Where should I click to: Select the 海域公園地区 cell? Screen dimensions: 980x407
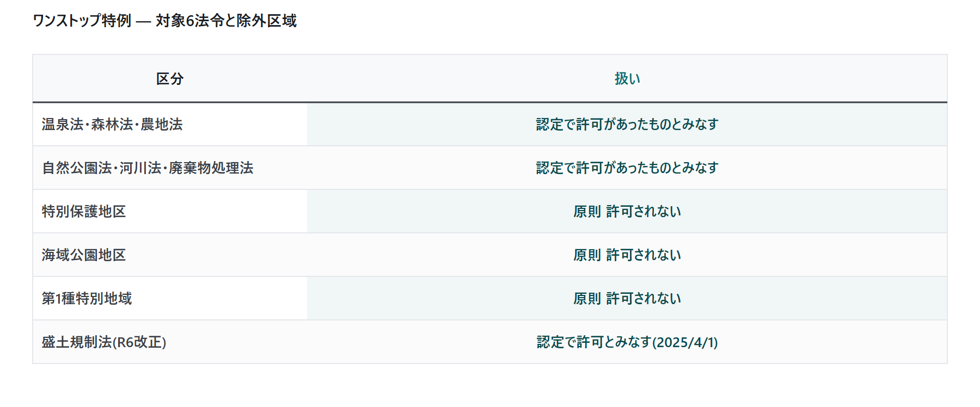[170, 255]
